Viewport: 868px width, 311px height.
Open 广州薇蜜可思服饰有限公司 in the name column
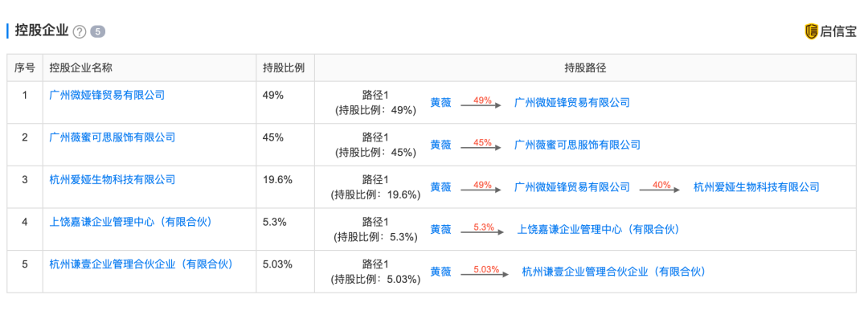tap(112, 137)
